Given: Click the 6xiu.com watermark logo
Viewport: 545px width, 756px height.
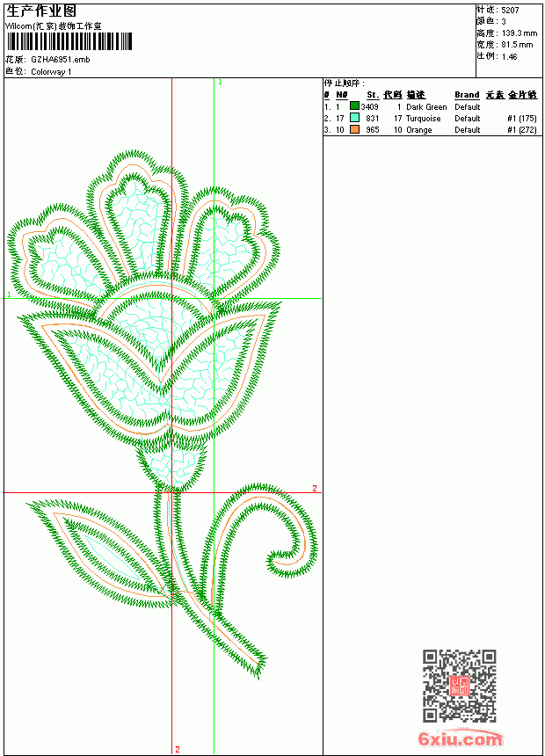Looking at the screenshot, I should point(461,739).
